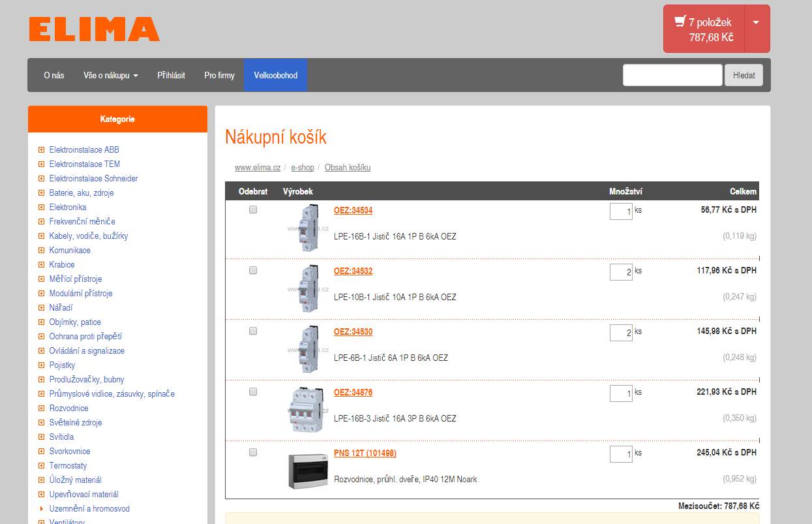Image resolution: width=812 pixels, height=524 pixels.
Task: Edit quantity field for OEZ:34530
Action: (x=621, y=333)
